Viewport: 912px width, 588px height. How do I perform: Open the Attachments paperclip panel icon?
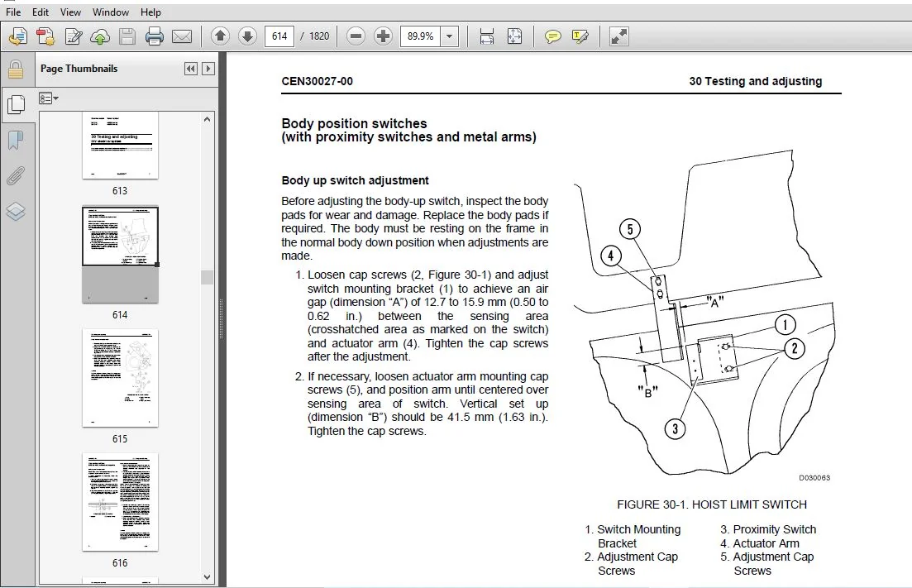[x=16, y=175]
